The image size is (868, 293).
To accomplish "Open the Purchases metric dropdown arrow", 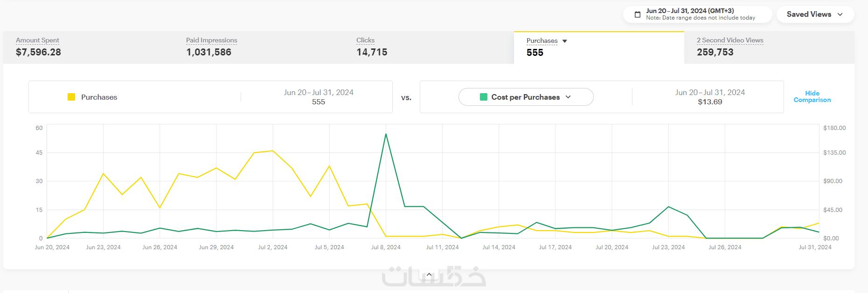I will (x=565, y=41).
